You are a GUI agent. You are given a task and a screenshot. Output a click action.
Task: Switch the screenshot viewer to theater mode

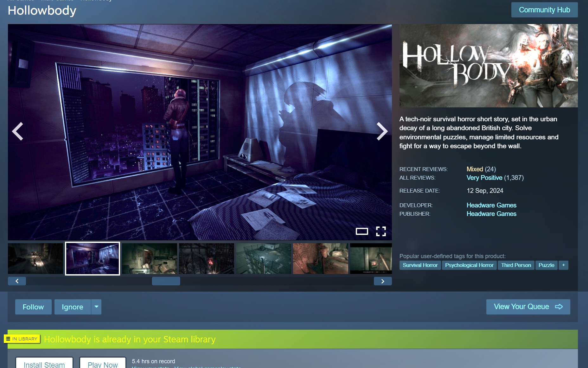pyautogui.click(x=362, y=232)
